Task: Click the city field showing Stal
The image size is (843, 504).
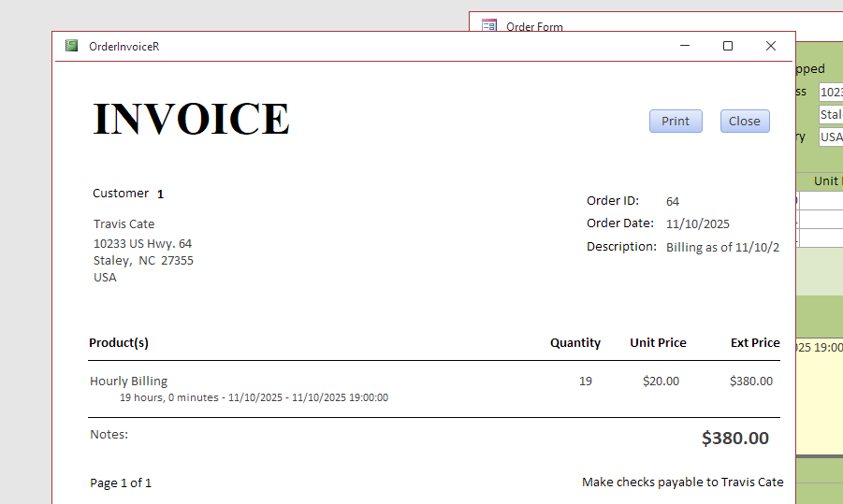Action: [x=830, y=114]
